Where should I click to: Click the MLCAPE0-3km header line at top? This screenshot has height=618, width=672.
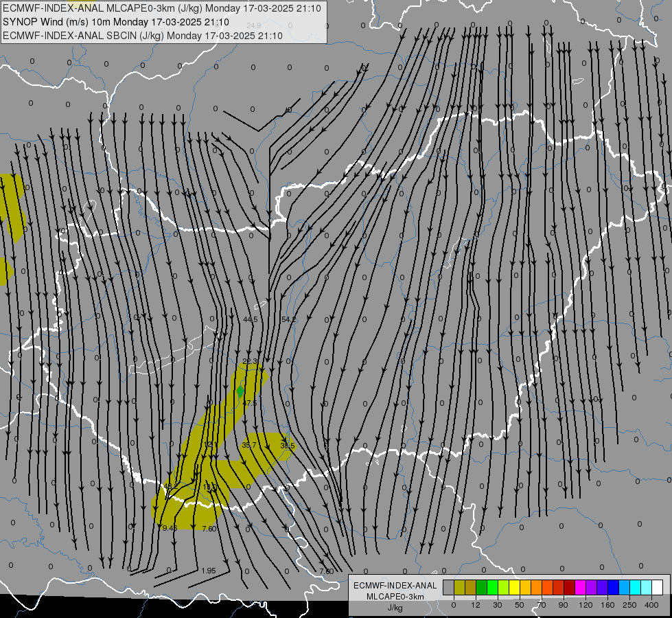coord(162,8)
